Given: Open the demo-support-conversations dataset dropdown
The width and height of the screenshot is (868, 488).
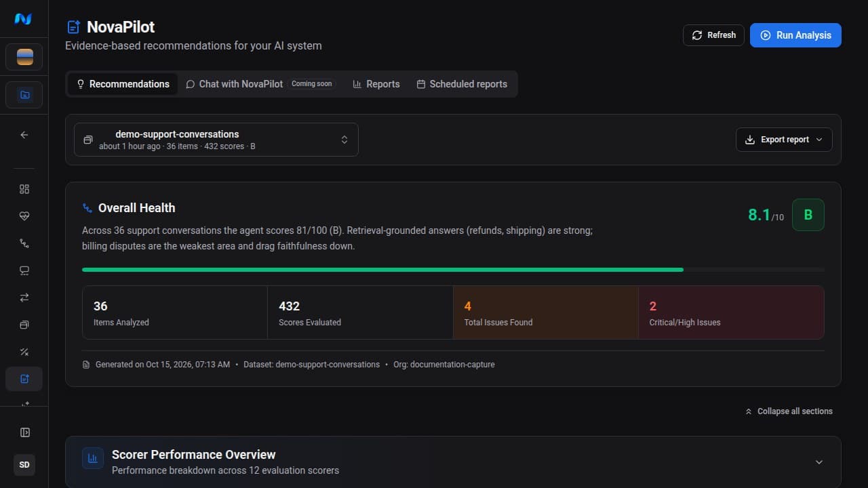Looking at the screenshot, I should coord(216,140).
